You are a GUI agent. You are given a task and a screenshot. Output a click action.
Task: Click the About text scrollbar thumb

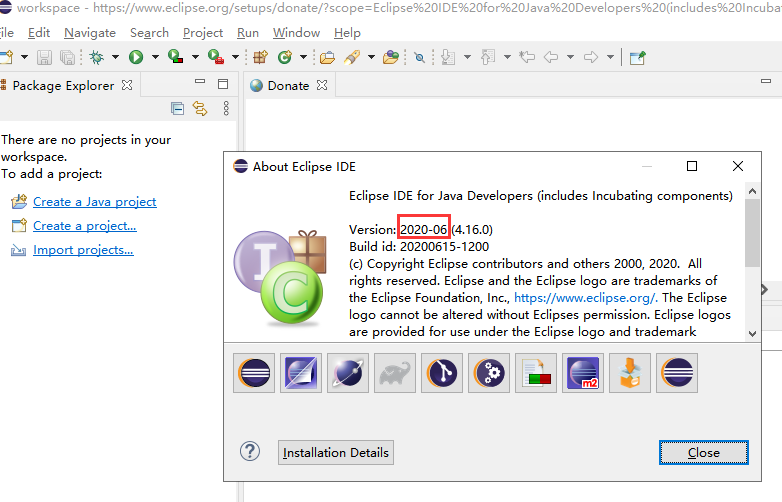(x=753, y=233)
